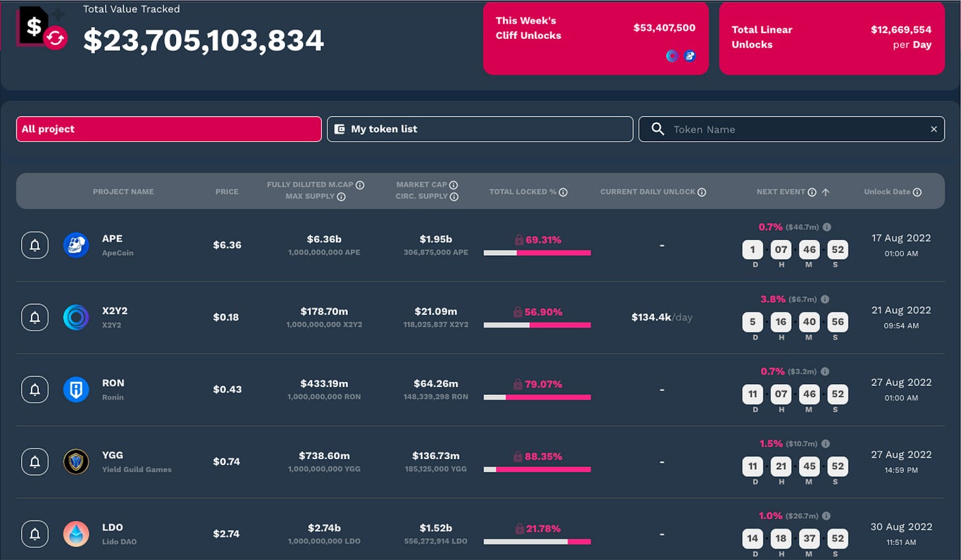Toggle the YGG notification bell
Screen dimensions: 961x560
35,462
